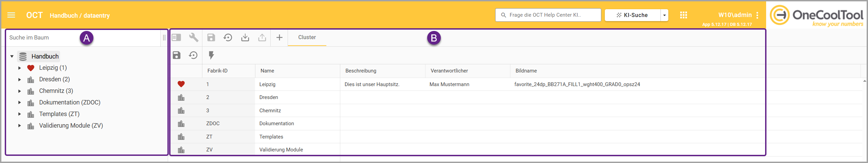The height and width of the screenshot is (163, 868).
Task: Click the plus icon to add tab
Action: (x=279, y=37)
